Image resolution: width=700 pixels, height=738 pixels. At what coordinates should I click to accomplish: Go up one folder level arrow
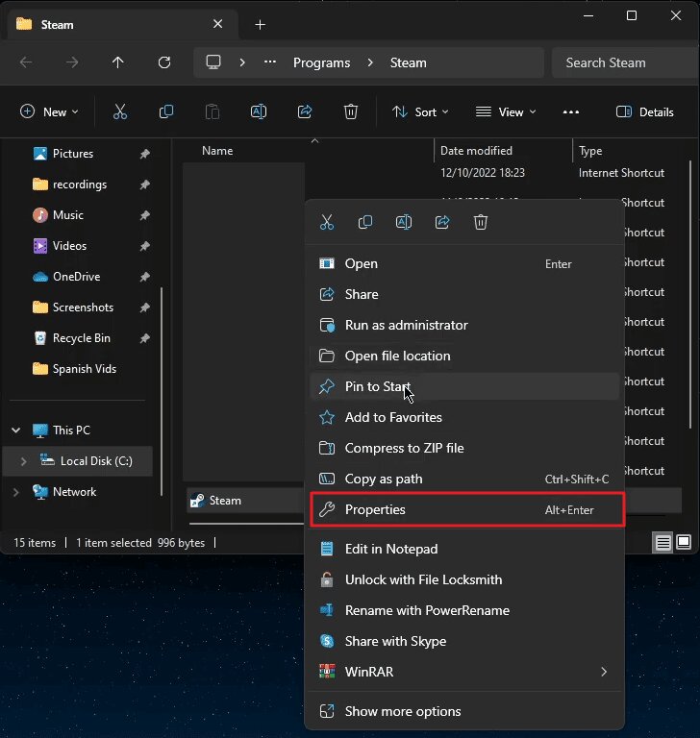pos(117,62)
